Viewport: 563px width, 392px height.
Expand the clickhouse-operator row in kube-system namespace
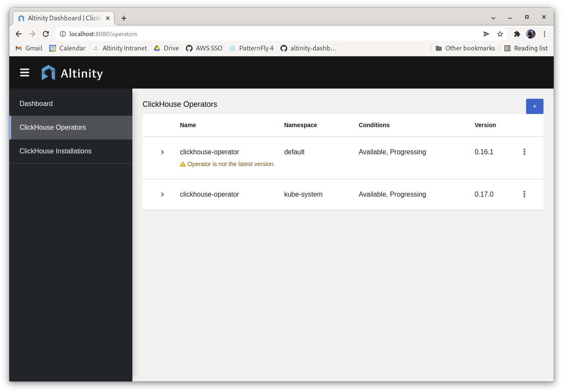point(162,194)
